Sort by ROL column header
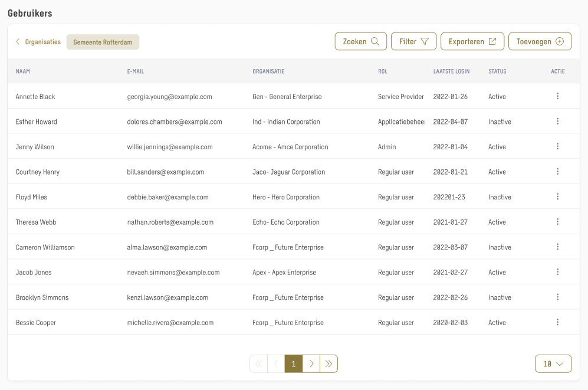 tap(383, 71)
